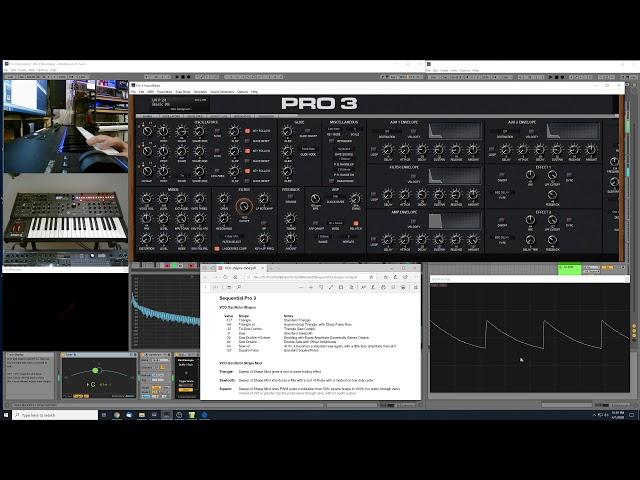Screen dimensions: 640x480
Task: Open the PDF search magnifier icon
Action: click(x=239, y=287)
